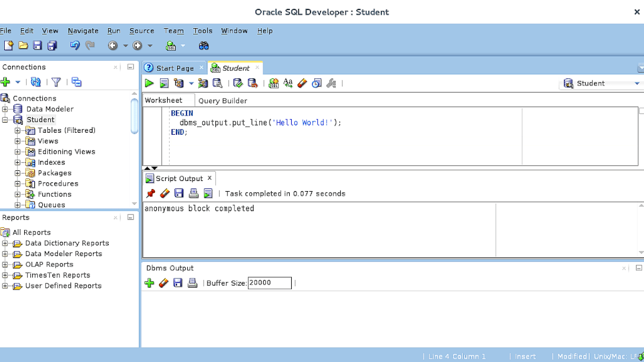
Task: Click the To Upper/Lower/InitCap Aa icon
Action: (x=288, y=83)
